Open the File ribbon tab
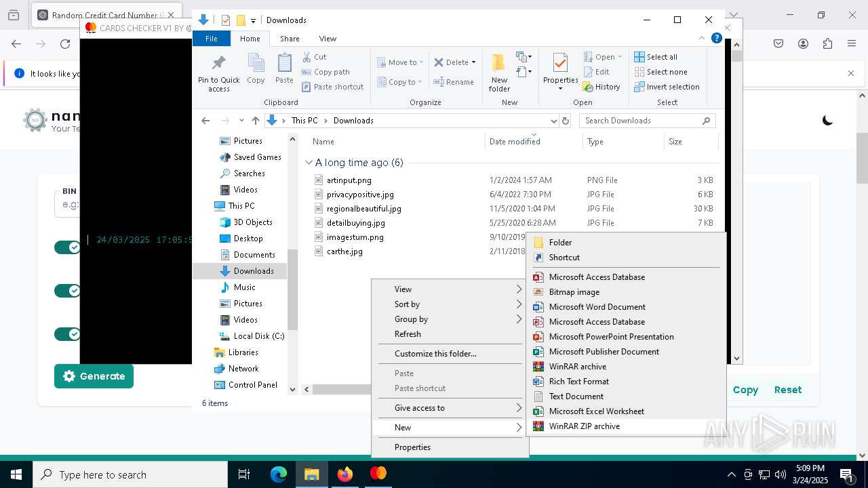This screenshot has width=868, height=488. (212, 39)
